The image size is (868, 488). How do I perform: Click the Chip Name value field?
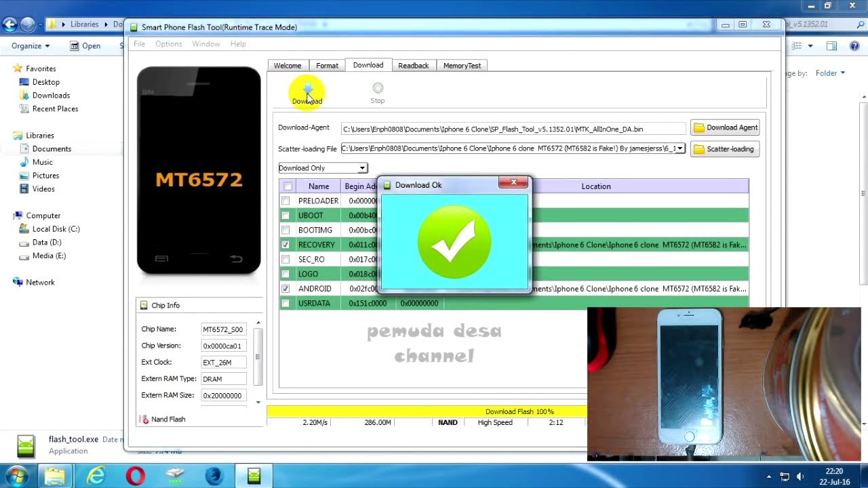pos(224,329)
